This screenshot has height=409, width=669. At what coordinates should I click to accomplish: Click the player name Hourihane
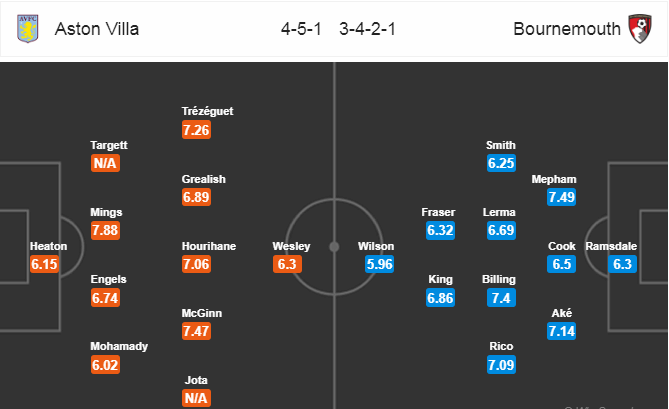click(209, 246)
